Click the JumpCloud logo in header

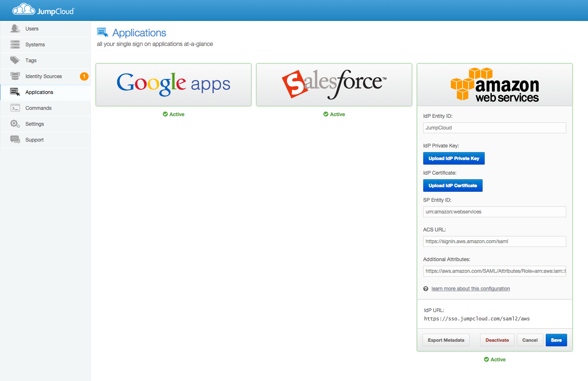point(43,10)
